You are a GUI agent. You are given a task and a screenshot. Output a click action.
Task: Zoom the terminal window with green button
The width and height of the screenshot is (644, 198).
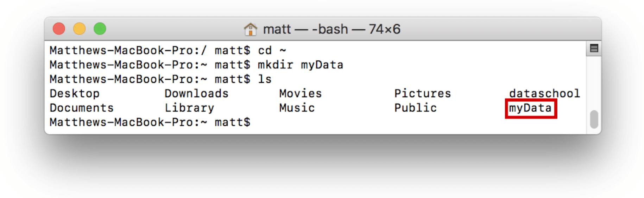point(100,29)
